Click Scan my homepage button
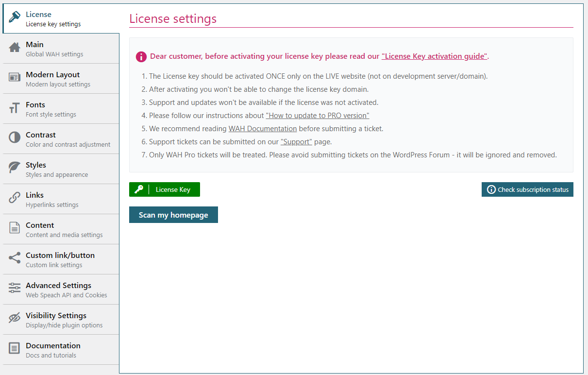This screenshot has width=588, height=375. click(173, 215)
